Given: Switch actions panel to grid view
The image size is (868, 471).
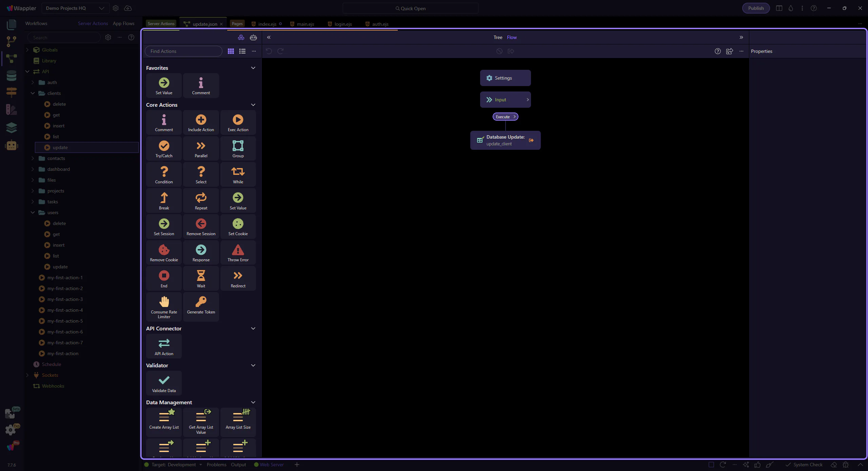Looking at the screenshot, I should (x=231, y=51).
